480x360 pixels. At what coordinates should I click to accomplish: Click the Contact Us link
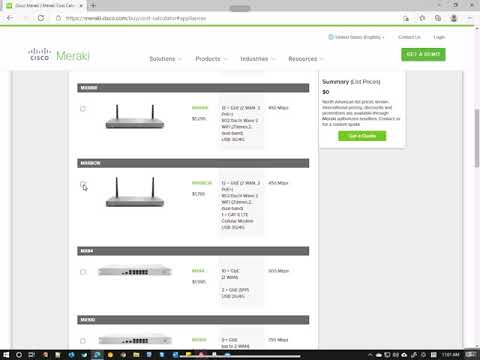pos(409,37)
